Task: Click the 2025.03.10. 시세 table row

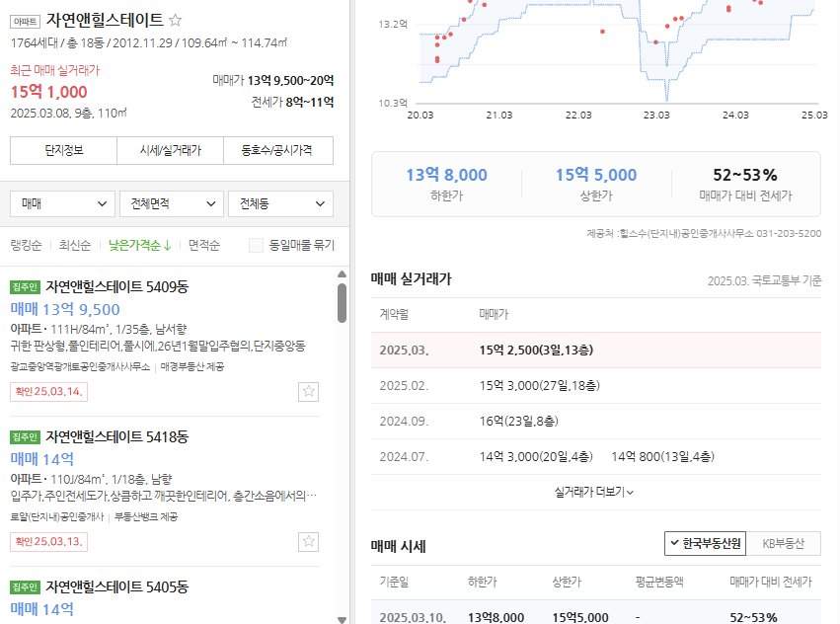Action: [x=596, y=612]
